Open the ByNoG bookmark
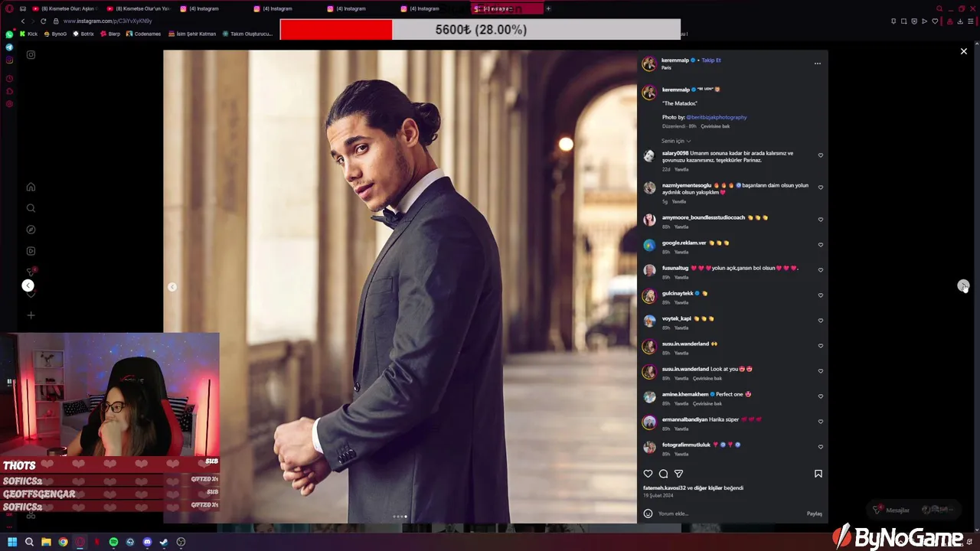980x551 pixels. click(x=56, y=34)
